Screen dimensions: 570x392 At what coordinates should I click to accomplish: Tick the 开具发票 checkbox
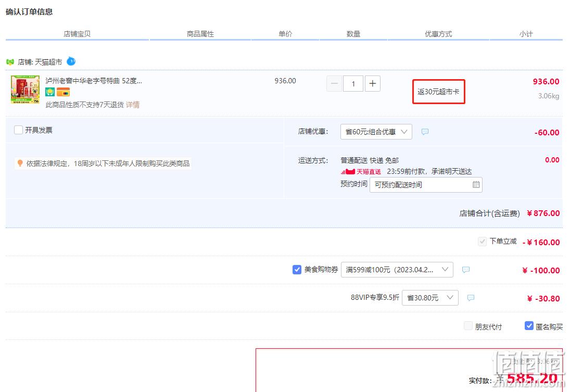coord(19,130)
